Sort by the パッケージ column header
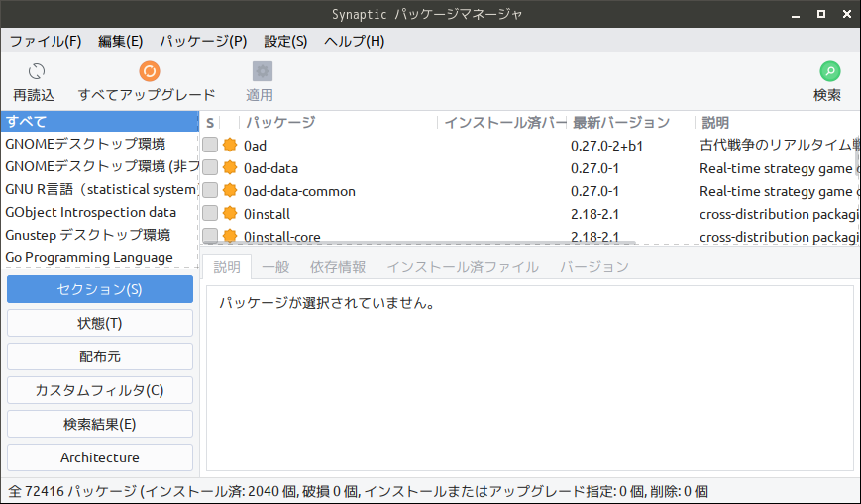 pos(338,123)
